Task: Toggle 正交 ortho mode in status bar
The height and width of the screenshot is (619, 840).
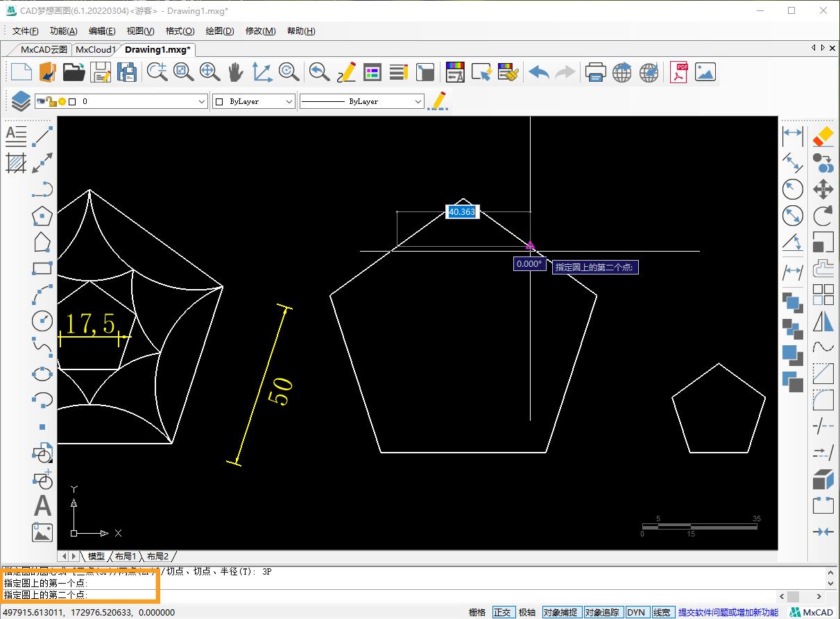Action: point(502,612)
